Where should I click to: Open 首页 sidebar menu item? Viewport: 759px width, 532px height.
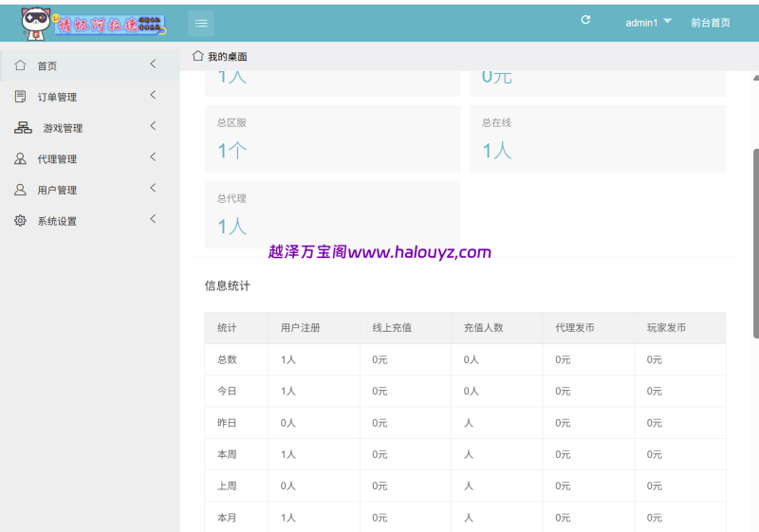(x=89, y=65)
